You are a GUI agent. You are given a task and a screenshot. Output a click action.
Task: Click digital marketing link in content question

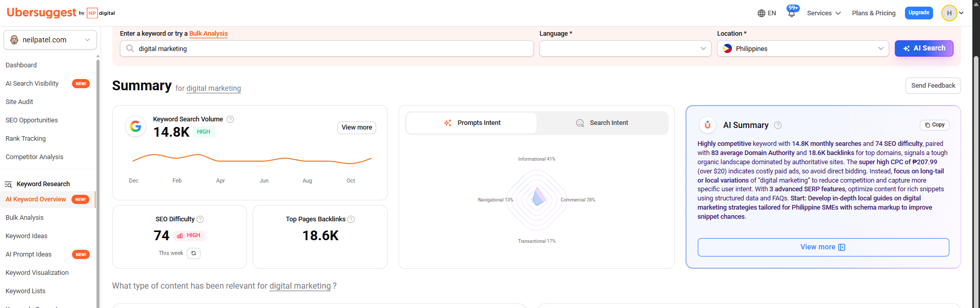[x=300, y=286]
